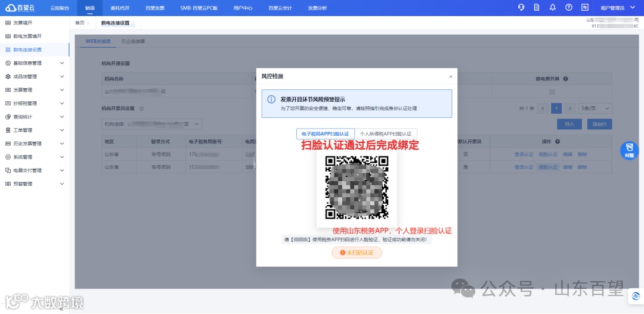Switch to WEB连接器 tab
This screenshot has width=644, height=314.
click(98, 42)
